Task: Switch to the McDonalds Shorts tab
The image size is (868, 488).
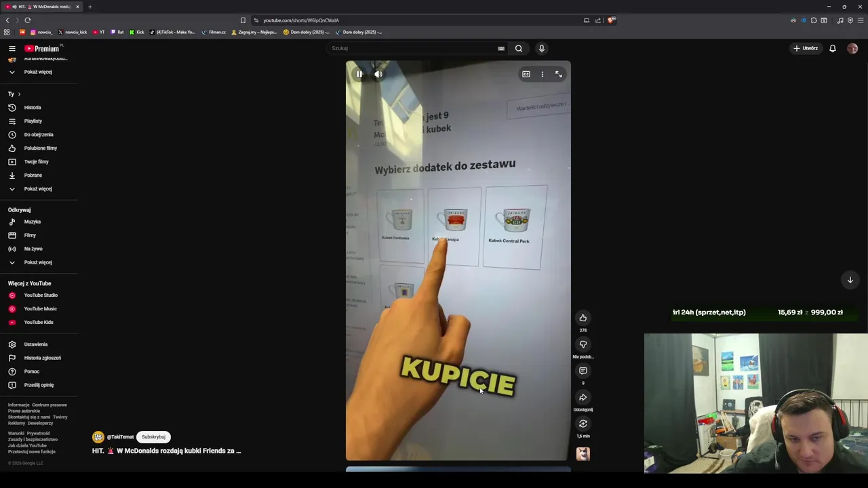Action: (42, 7)
